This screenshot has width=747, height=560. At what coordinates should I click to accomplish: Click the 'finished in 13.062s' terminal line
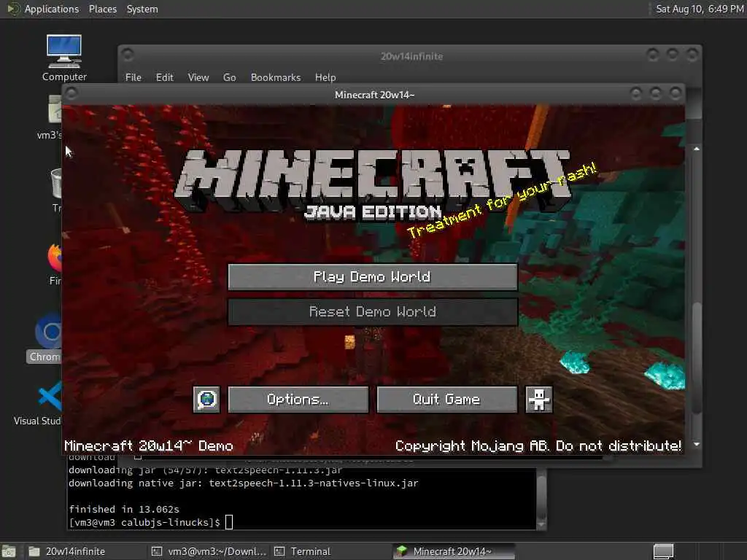tap(124, 509)
